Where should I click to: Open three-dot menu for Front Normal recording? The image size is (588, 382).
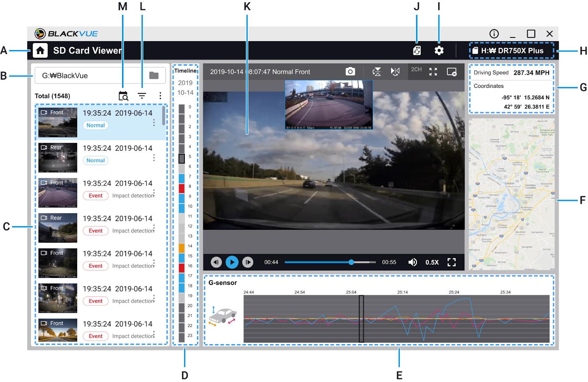[154, 122]
